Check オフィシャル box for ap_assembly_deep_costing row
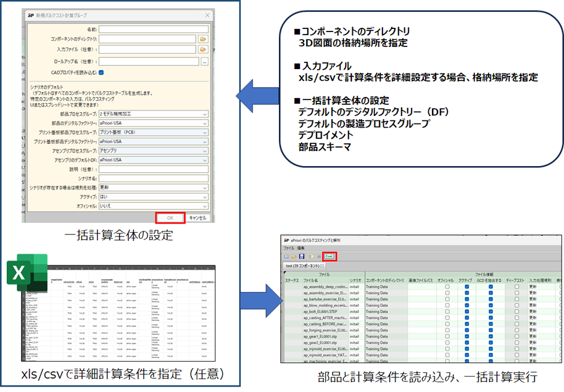 coord(447,287)
